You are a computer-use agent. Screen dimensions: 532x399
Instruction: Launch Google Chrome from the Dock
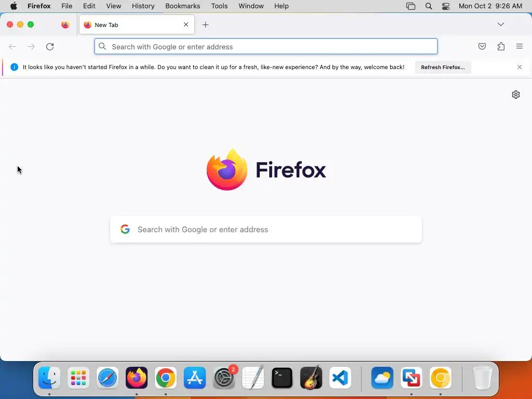coord(166,378)
